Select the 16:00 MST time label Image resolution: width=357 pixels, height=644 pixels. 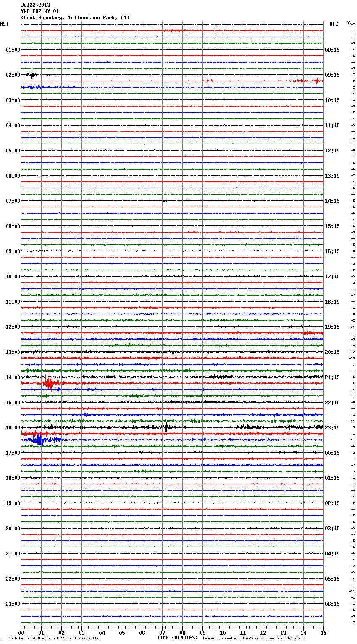point(13,428)
